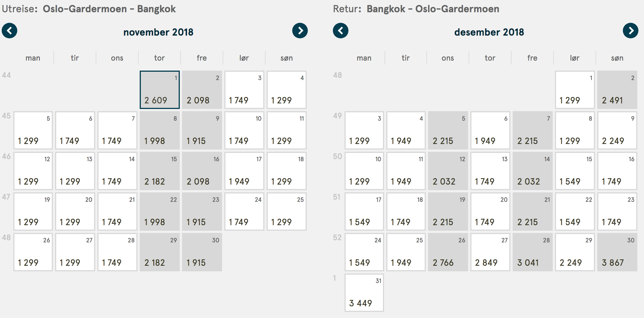Image resolution: width=644 pixels, height=318 pixels.
Task: Select November 26 departure priced 1 299
Action: [33, 252]
